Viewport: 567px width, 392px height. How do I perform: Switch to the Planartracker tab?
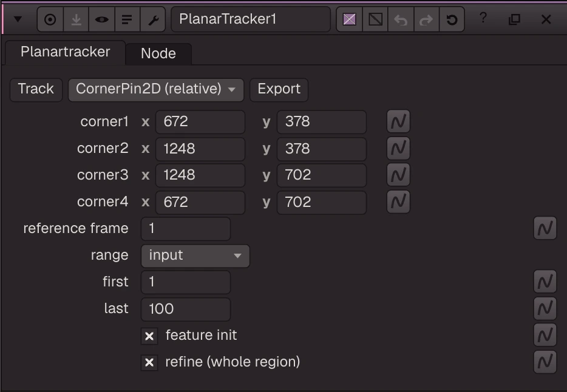coord(66,52)
